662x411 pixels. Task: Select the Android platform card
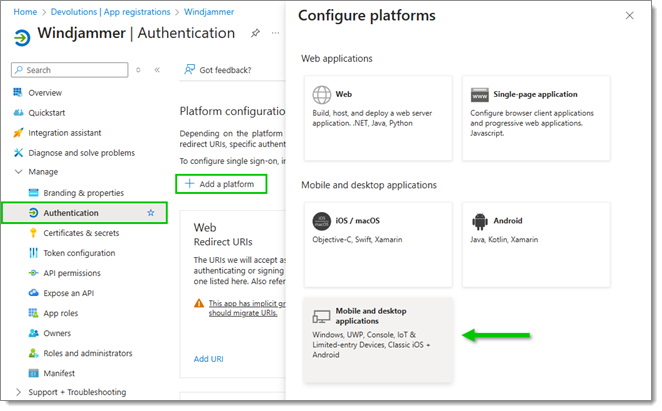tap(536, 245)
